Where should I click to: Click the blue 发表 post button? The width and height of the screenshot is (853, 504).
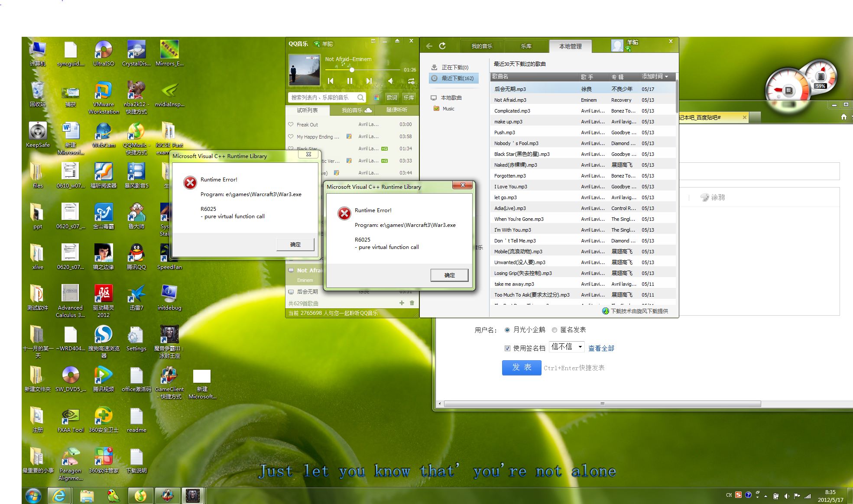(522, 368)
